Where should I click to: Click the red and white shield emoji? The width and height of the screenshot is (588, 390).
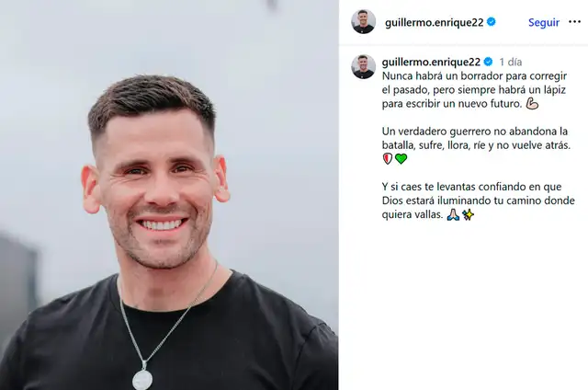(x=388, y=159)
